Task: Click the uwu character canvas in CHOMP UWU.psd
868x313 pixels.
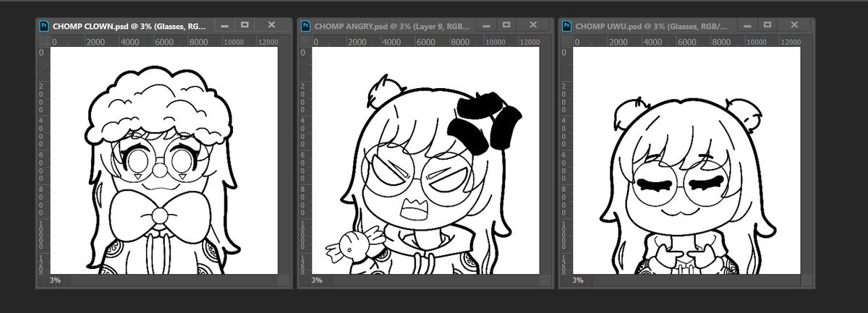Action: 686,160
